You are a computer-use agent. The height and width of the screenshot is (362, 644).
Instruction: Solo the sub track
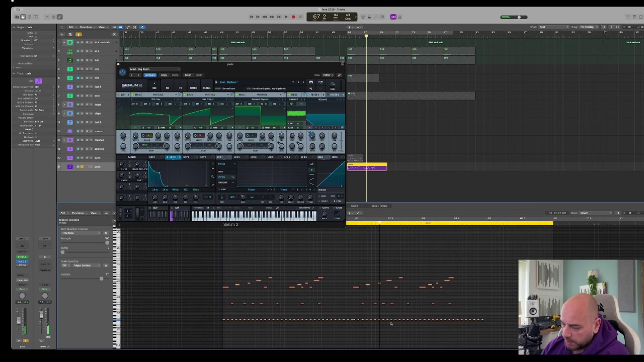83,60
